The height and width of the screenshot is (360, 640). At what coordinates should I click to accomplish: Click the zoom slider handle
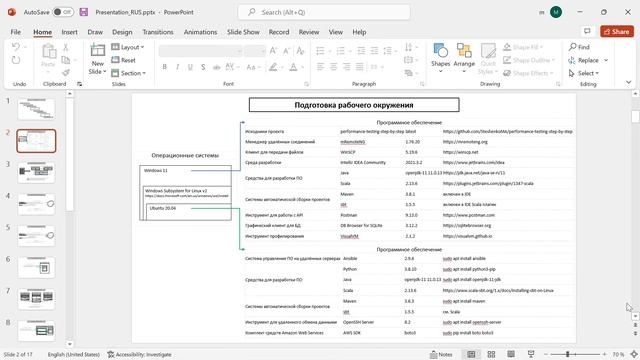click(567, 354)
